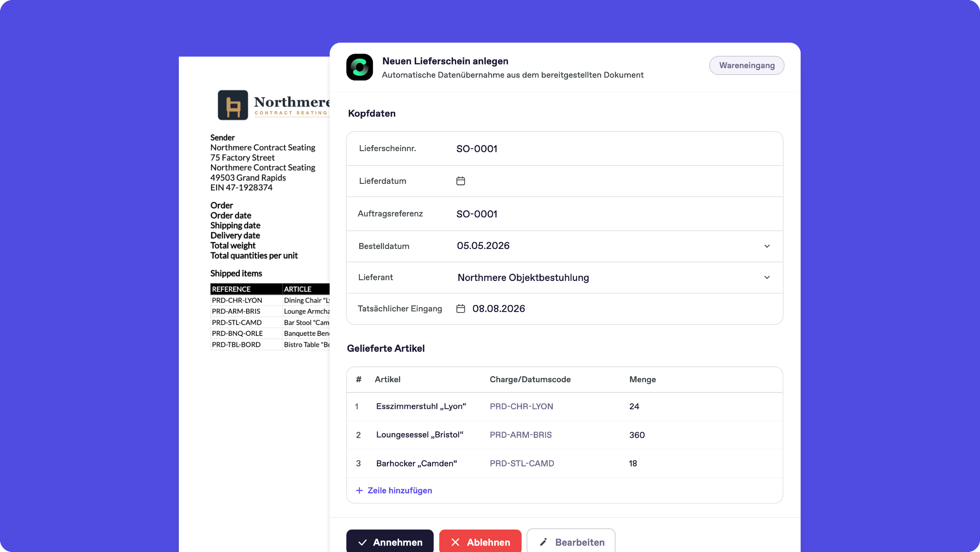Click the Auftragsreferenz field with SO-0001

coord(565,214)
